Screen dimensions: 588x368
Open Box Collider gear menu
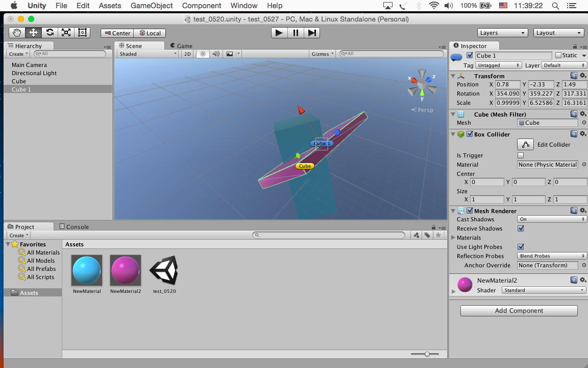583,134
